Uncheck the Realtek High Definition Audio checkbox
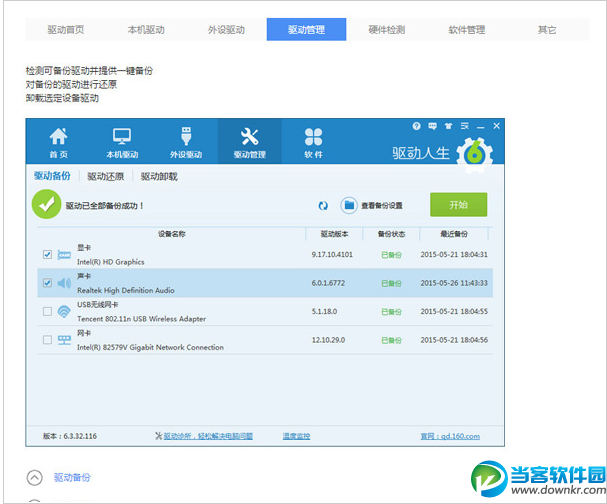 tap(47, 283)
